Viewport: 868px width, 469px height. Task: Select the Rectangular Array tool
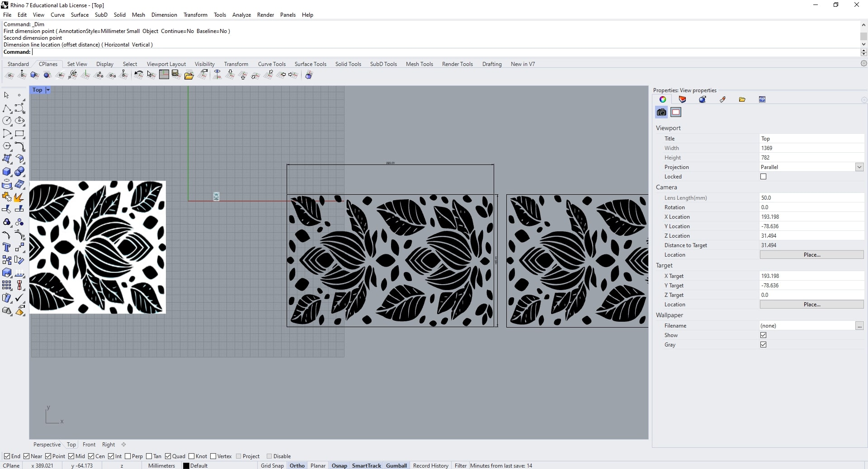(7, 285)
